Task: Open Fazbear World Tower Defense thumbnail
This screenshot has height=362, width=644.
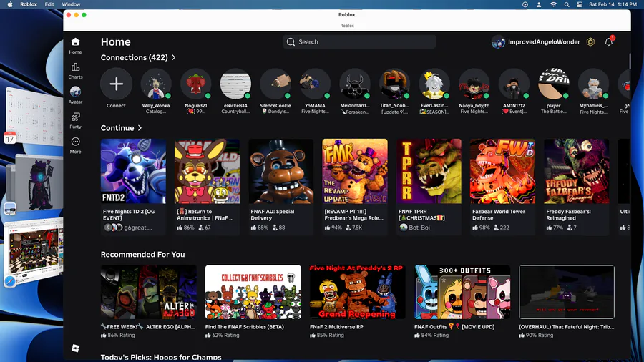Action: 503,171
